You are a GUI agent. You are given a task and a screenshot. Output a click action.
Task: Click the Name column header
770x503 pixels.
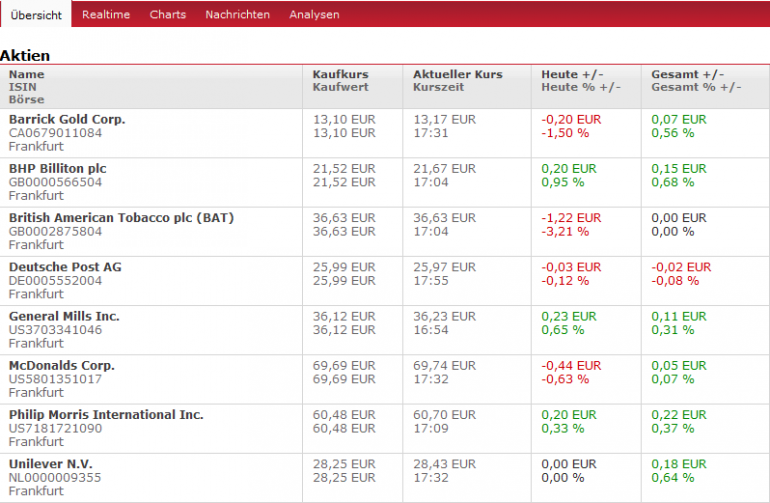coord(27,74)
